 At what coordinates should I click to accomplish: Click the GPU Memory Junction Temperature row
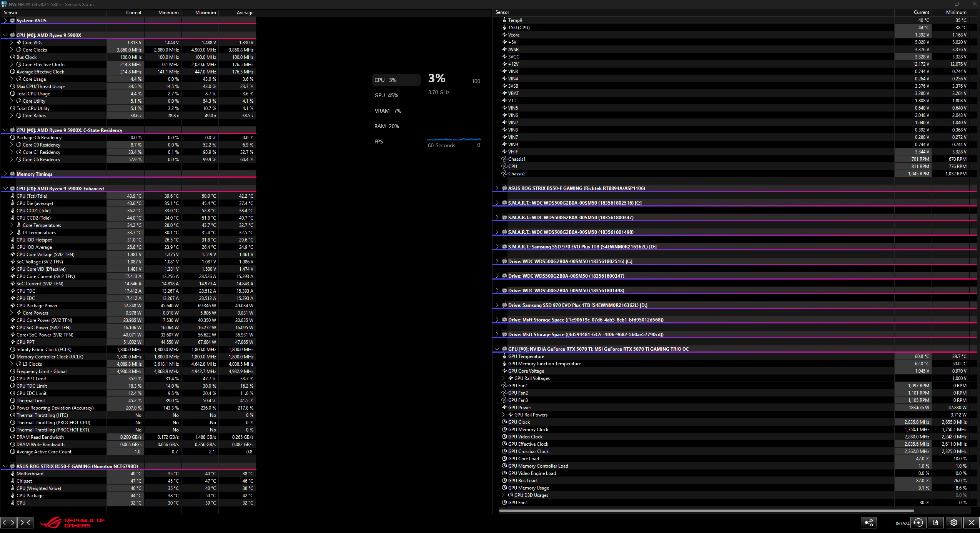coord(735,363)
